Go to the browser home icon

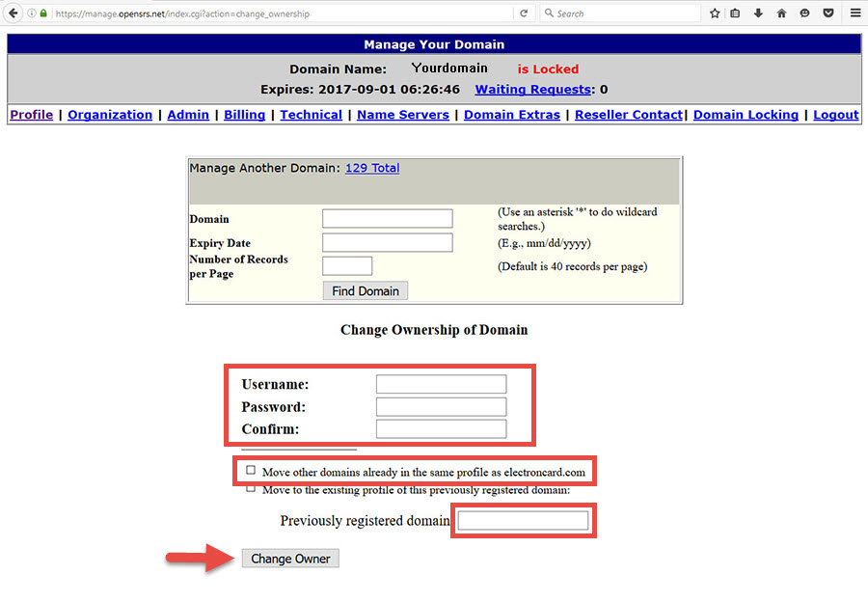click(x=781, y=14)
